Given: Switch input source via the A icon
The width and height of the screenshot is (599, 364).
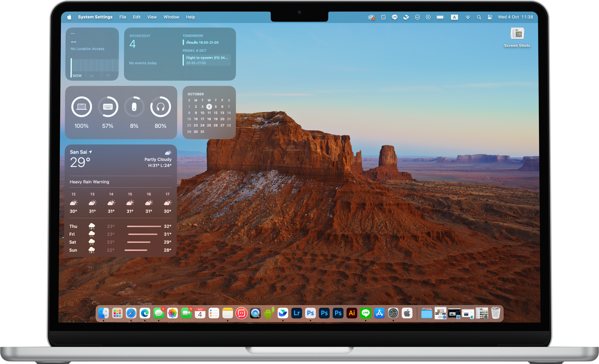Looking at the screenshot, I should 454,17.
